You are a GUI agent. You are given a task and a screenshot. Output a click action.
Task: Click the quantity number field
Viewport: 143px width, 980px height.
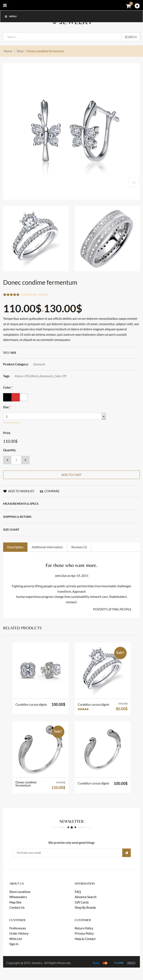[16, 460]
